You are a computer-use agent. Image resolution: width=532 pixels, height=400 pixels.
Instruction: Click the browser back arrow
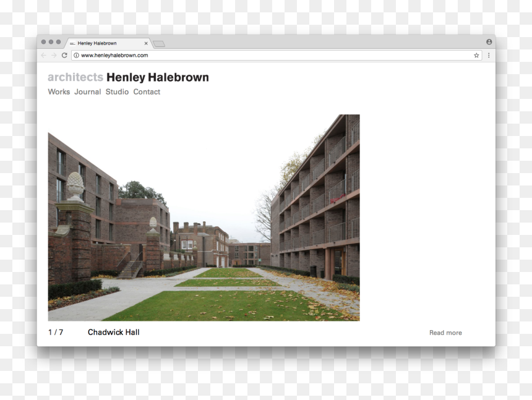tap(43, 55)
